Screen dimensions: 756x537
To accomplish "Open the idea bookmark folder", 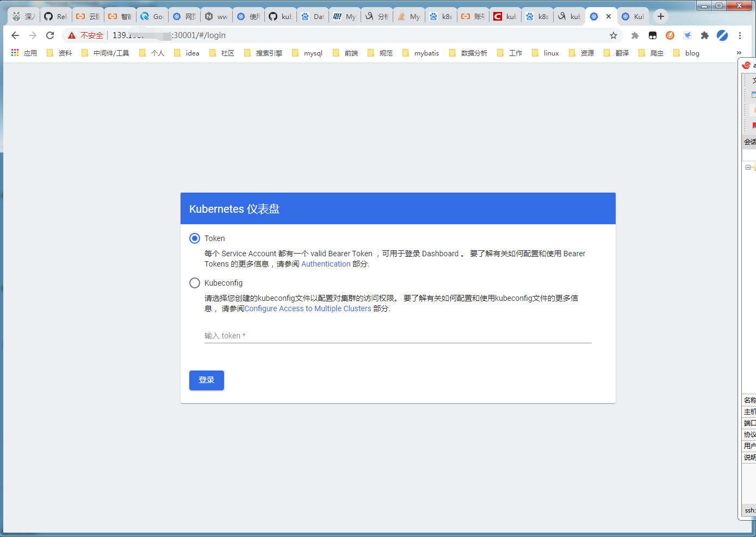I will [x=187, y=53].
